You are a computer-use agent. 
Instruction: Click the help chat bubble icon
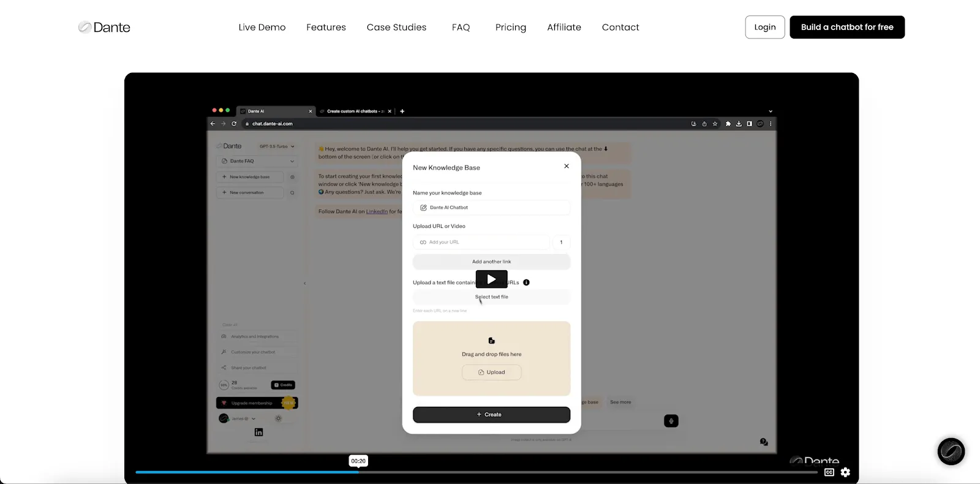(764, 442)
